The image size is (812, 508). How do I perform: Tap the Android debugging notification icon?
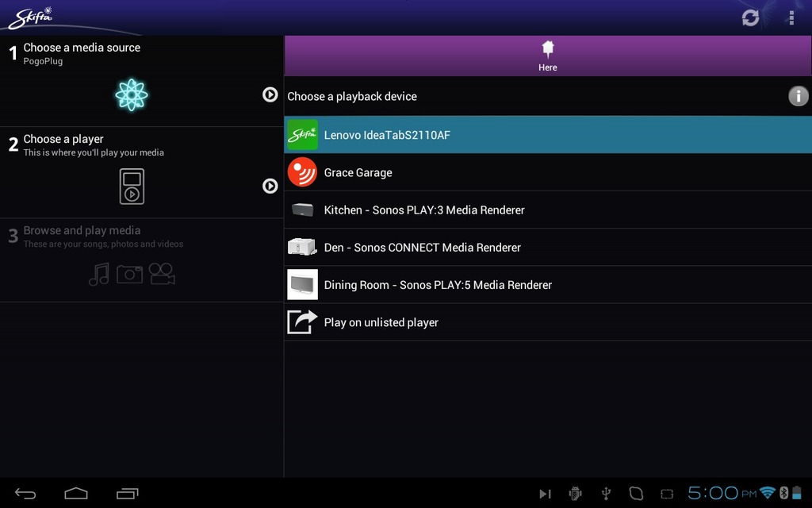pos(575,494)
